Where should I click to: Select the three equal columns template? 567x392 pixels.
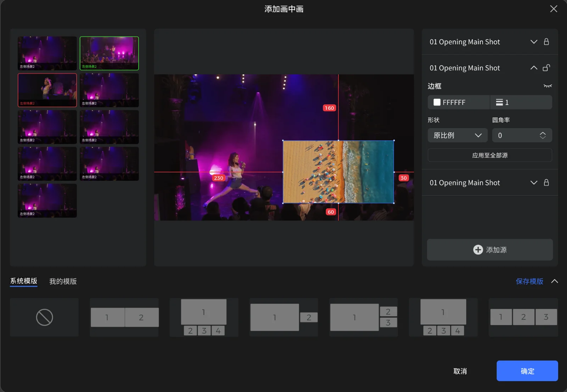point(523,317)
